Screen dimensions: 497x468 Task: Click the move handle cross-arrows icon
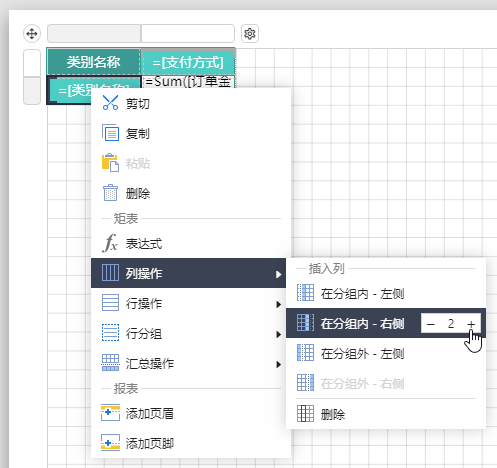tap(32, 34)
